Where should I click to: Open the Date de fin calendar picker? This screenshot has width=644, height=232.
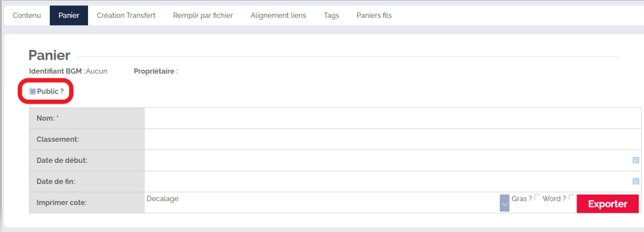[x=636, y=181]
